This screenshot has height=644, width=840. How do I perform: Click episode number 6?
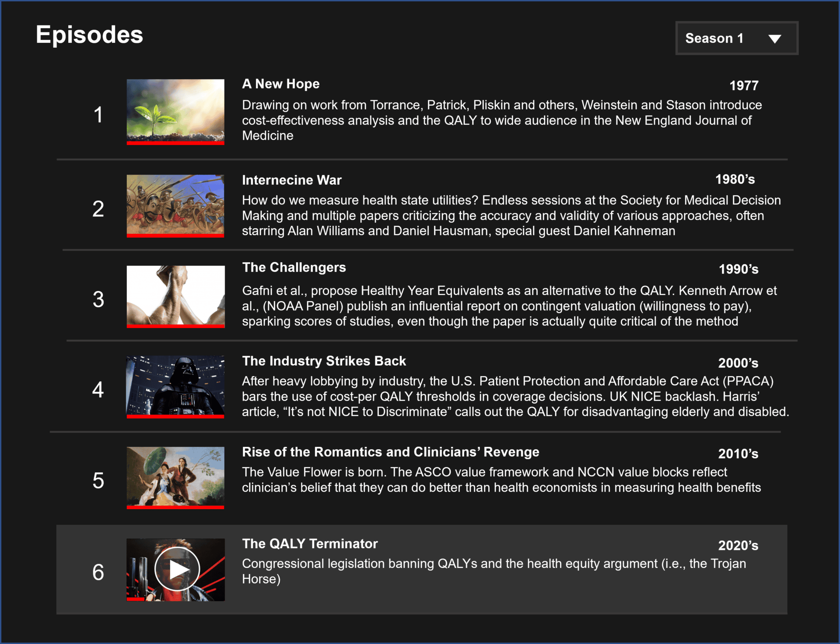tap(98, 572)
